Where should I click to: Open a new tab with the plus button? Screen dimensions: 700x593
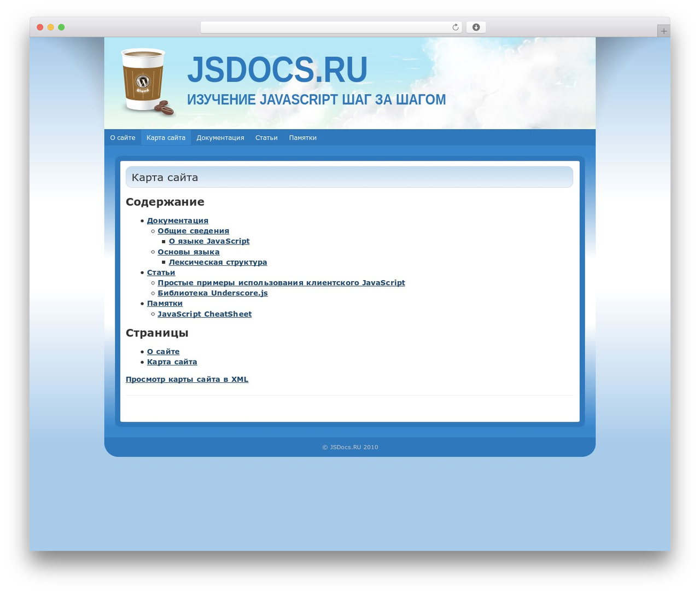coord(663,31)
